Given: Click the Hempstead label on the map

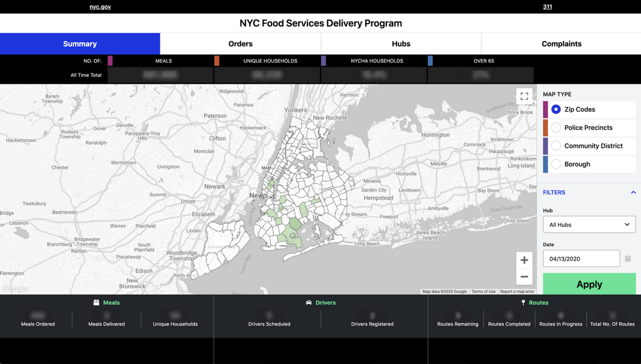Looking at the screenshot, I should (x=378, y=198).
